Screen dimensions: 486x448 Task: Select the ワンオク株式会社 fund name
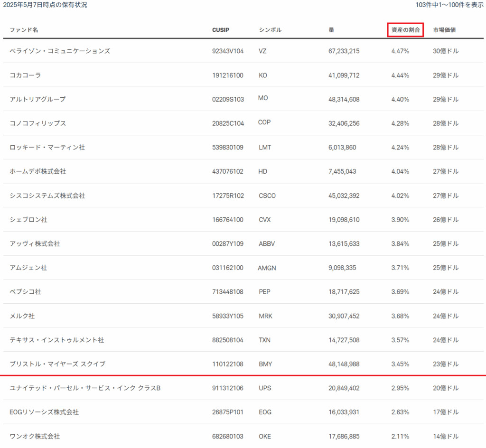tap(35, 436)
